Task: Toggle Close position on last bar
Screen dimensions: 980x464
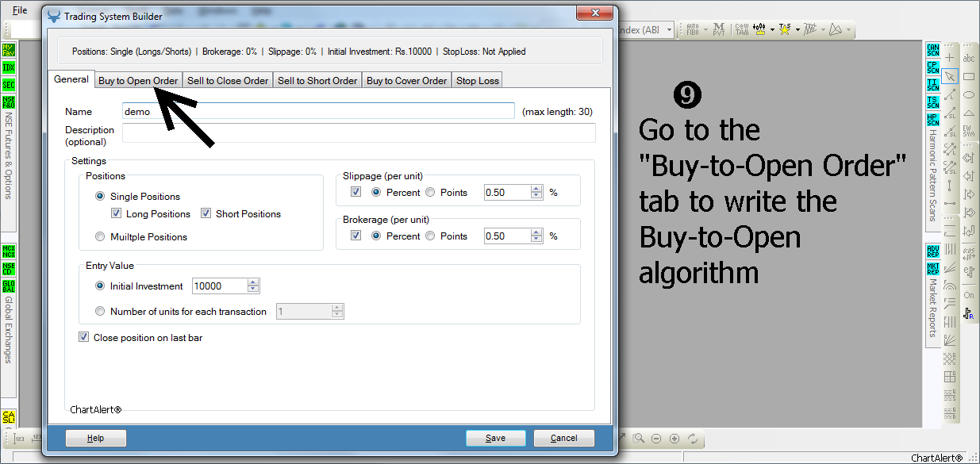Action: click(84, 337)
